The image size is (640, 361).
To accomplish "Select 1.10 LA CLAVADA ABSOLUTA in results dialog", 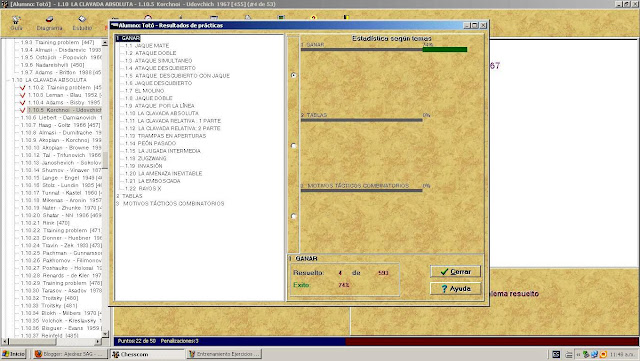I will coord(162,113).
